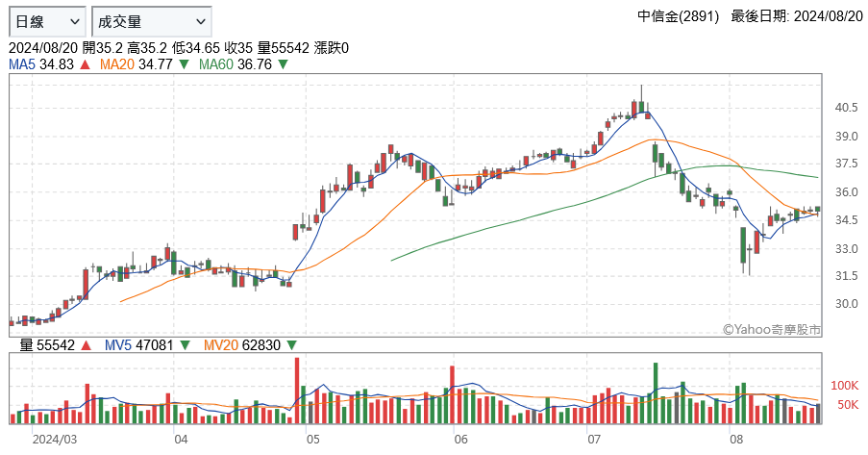Click the green down arrow beside MV20
868x455 pixels.
tap(291, 346)
